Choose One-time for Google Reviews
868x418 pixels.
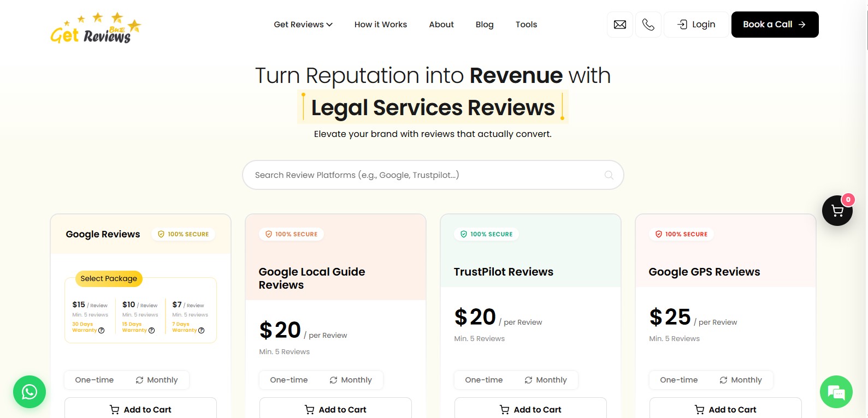95,380
